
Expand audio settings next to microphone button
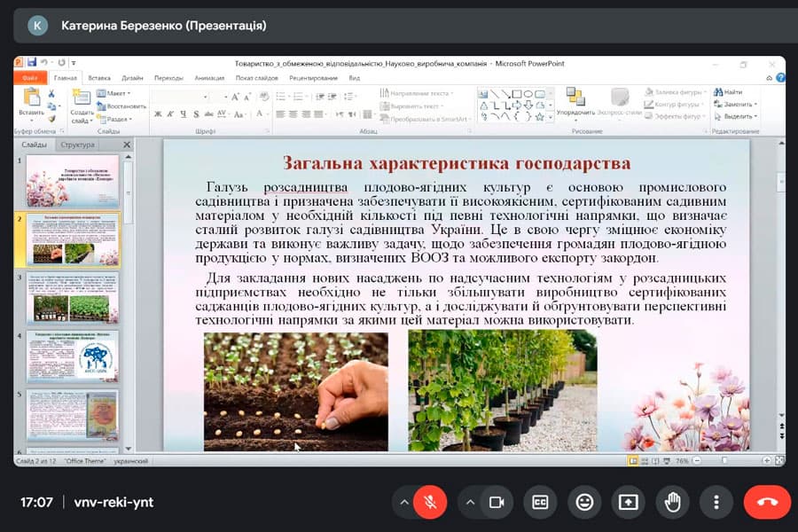point(405,502)
